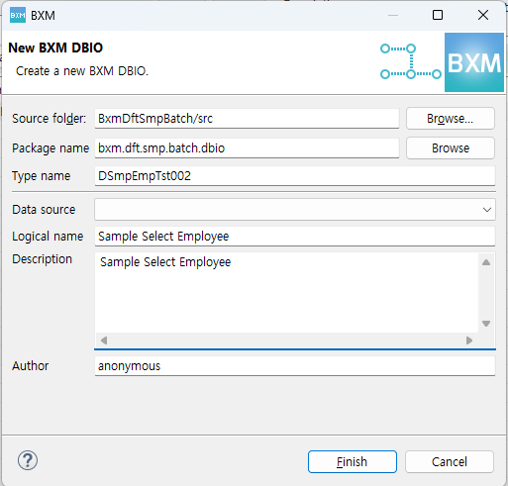The image size is (508, 486).
Task: Click Description horizontal scroll right arrow
Action: point(469,340)
